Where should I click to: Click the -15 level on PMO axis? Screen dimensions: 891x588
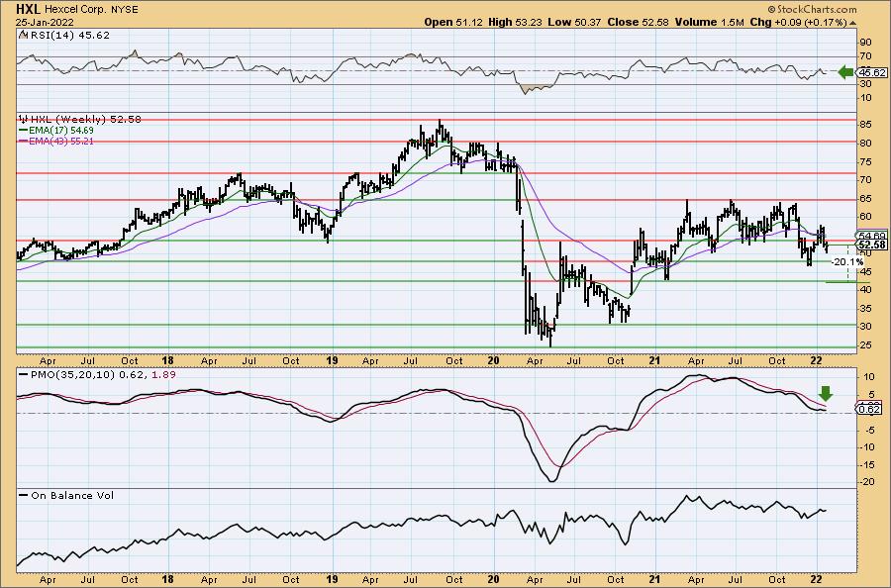pyautogui.click(x=866, y=464)
